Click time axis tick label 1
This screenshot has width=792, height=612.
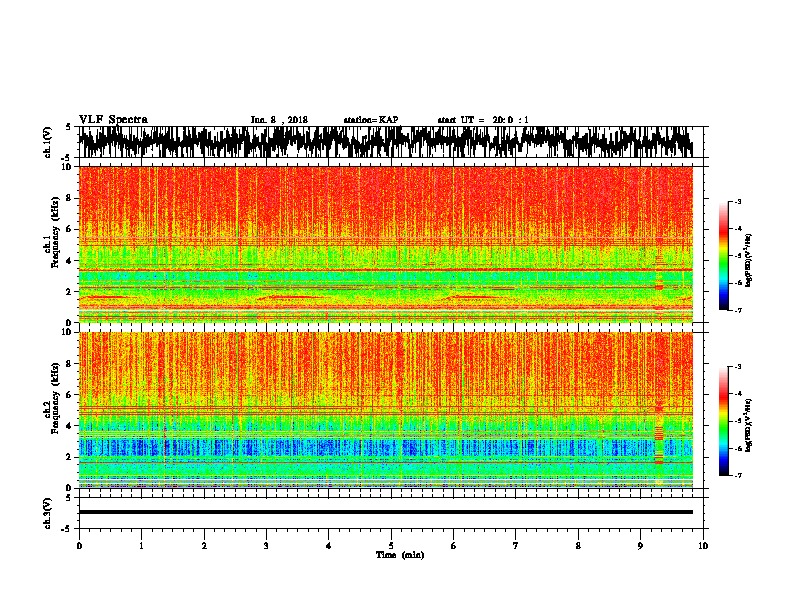(141, 546)
